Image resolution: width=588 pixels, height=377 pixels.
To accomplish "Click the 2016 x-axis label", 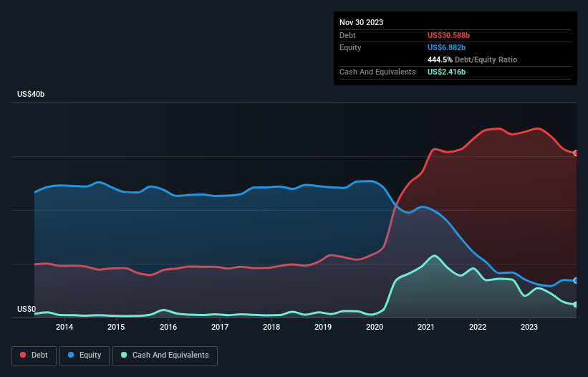I will click(x=168, y=327).
